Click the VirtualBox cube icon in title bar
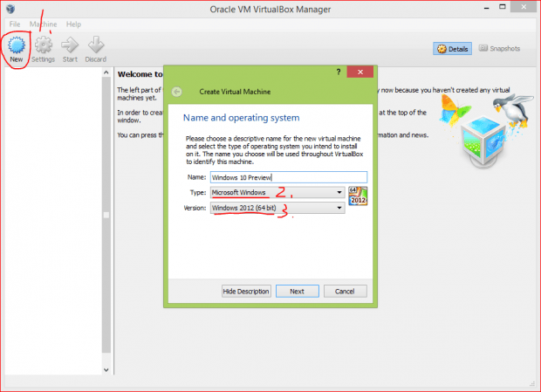The height and width of the screenshot is (392, 541). coord(10,9)
